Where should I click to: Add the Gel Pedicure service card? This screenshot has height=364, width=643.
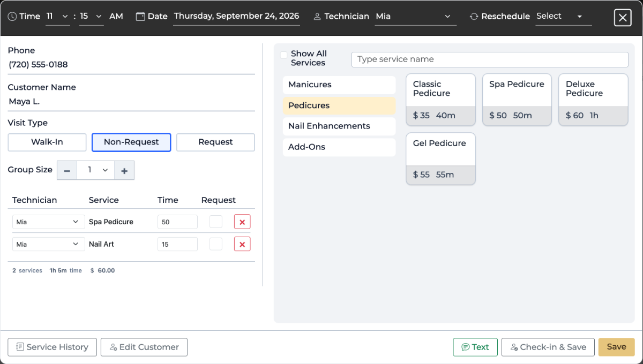click(x=441, y=159)
